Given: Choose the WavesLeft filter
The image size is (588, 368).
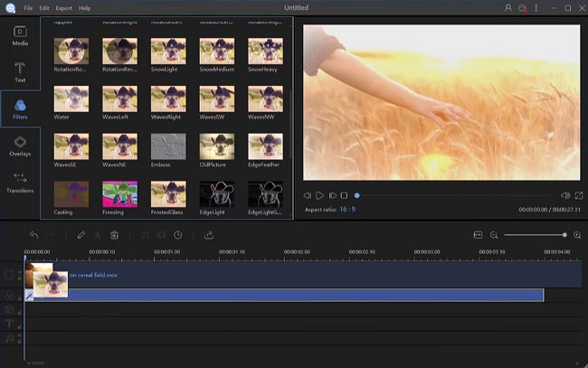Looking at the screenshot, I should pos(120,99).
